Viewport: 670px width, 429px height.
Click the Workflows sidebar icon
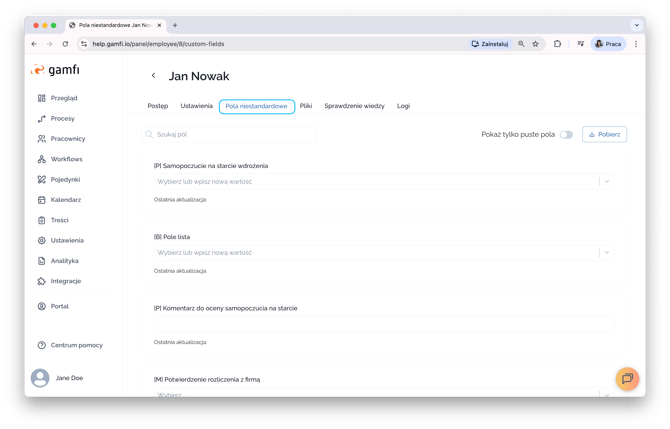point(41,159)
